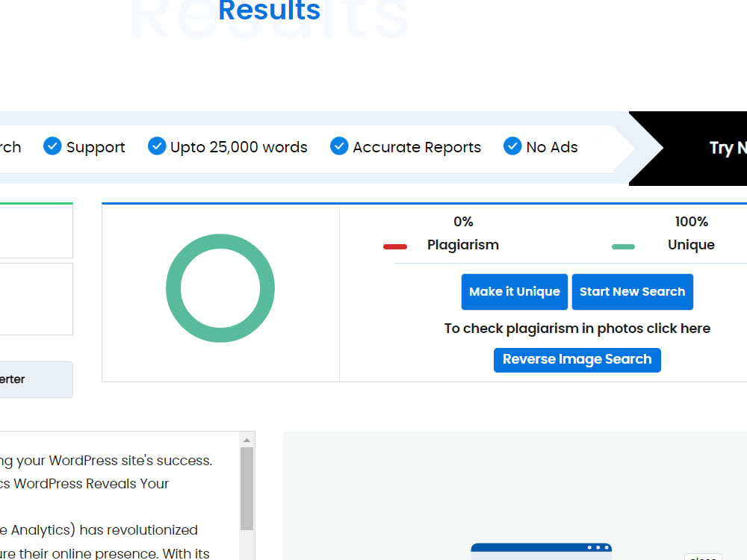Click the checkmark icon beside Upto 25,000 words
Viewport: 747px width, 560px height.
[x=157, y=146]
